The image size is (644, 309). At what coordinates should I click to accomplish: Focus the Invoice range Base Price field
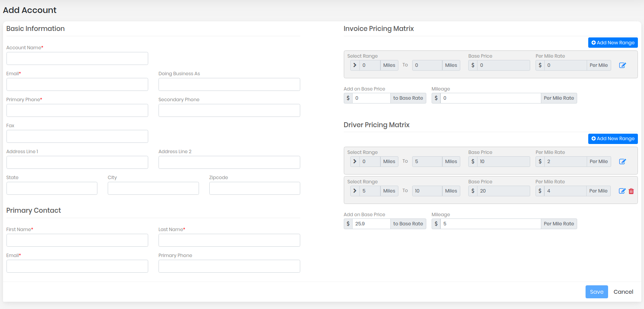point(503,65)
